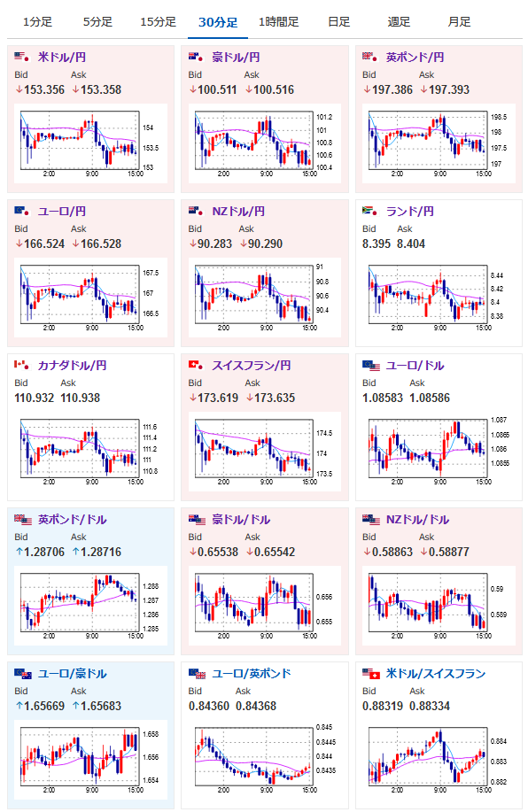Click the UK/Japan flag icon for 英ポンド/円

[x=370, y=57]
